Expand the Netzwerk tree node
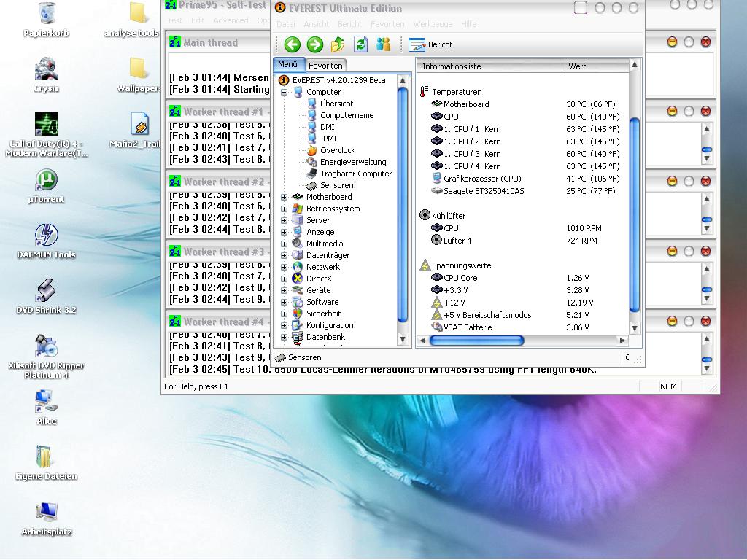This screenshot has height=560, width=747. pyautogui.click(x=284, y=267)
